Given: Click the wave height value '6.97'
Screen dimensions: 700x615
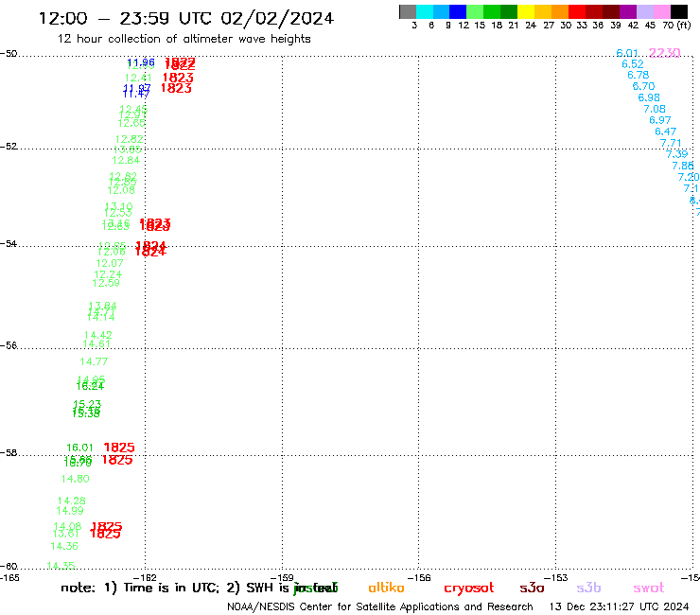Looking at the screenshot, I should tap(660, 120).
